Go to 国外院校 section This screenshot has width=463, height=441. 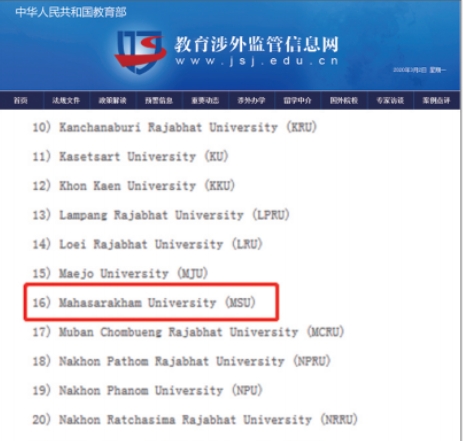(344, 100)
